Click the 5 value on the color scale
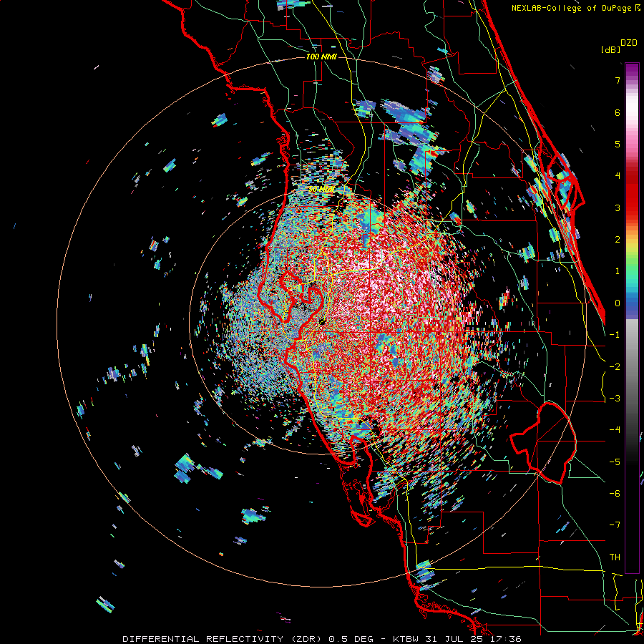The width and height of the screenshot is (644, 644). (x=618, y=144)
